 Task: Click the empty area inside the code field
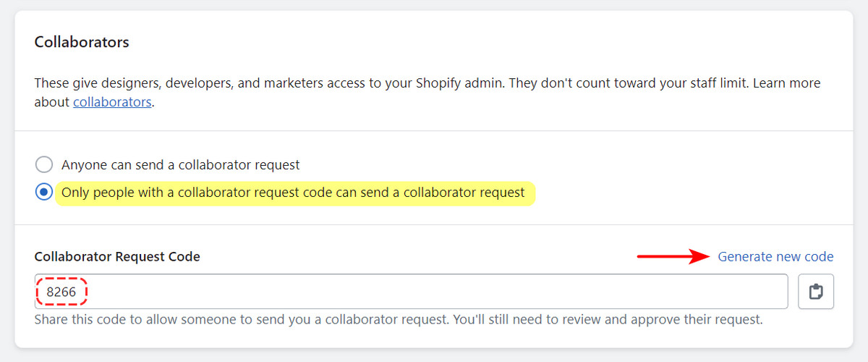tap(434, 292)
